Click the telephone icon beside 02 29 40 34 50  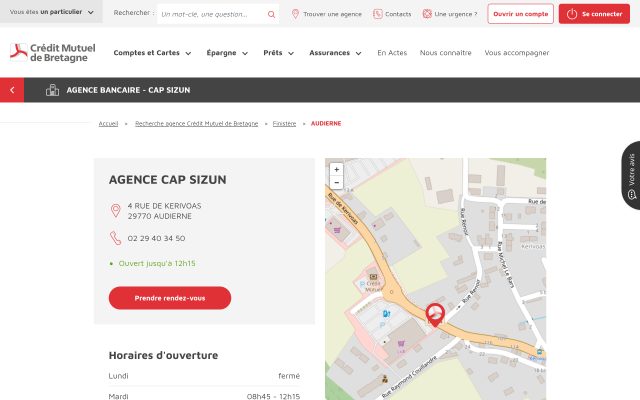point(116,238)
